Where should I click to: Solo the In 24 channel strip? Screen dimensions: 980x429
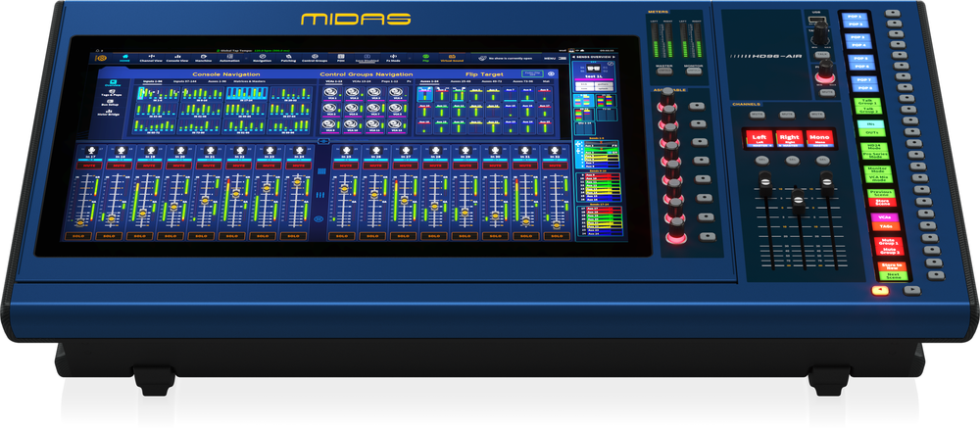(298, 236)
